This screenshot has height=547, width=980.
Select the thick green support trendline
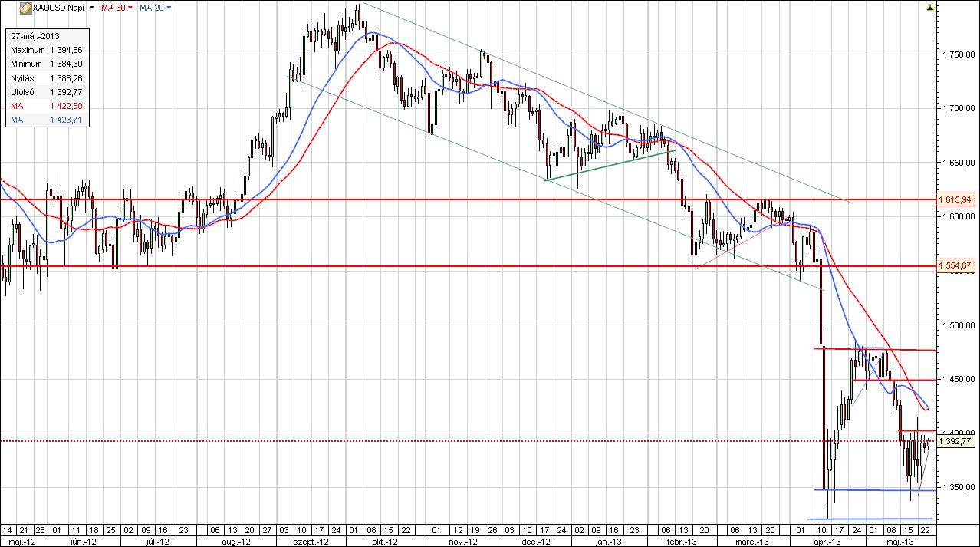[610, 165]
